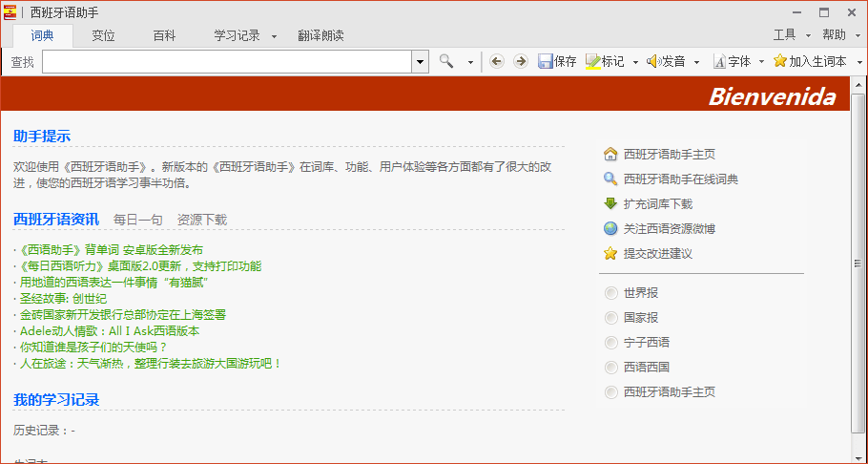Click the 发音 speaker icon
Screen dimensions: 868x464
coord(653,61)
